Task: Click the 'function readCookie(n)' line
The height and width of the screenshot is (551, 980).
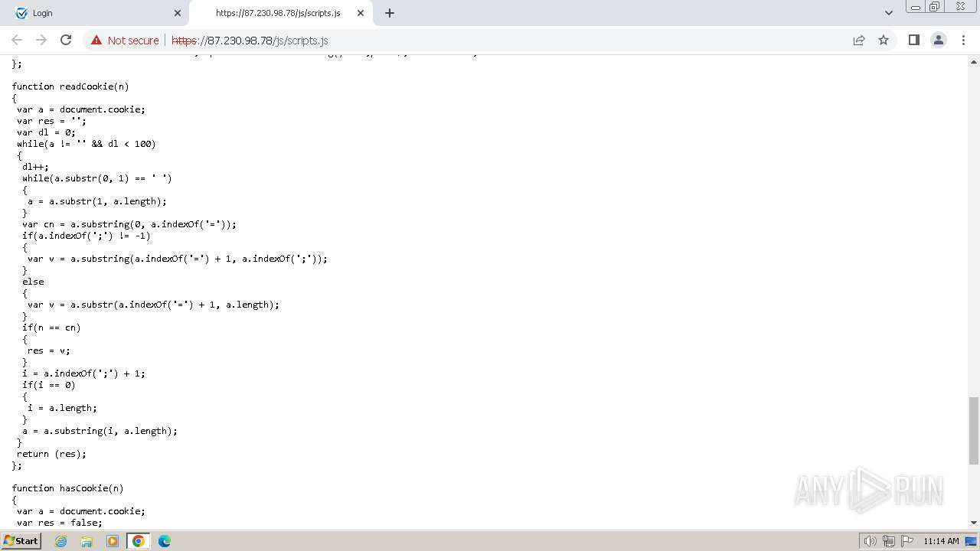Action: [x=70, y=86]
